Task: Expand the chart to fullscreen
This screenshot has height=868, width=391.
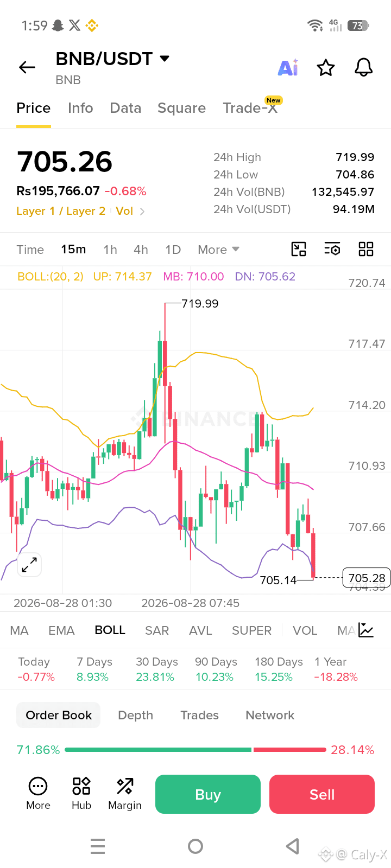Action: pos(29,565)
